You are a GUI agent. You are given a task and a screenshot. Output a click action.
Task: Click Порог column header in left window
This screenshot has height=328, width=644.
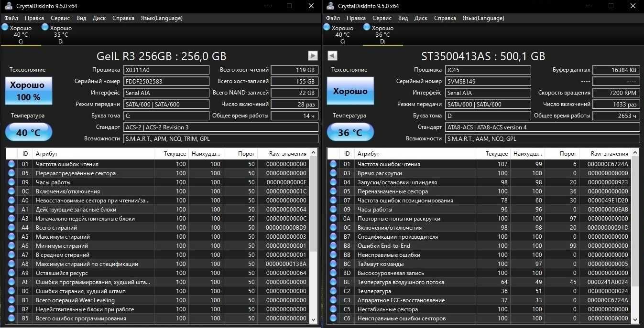[240, 154]
